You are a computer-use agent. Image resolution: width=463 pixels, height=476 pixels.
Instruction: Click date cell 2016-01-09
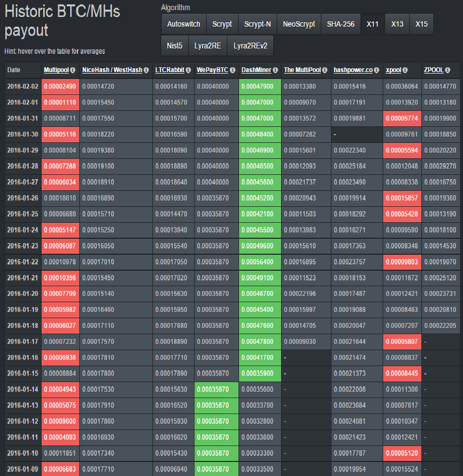[x=23, y=469]
